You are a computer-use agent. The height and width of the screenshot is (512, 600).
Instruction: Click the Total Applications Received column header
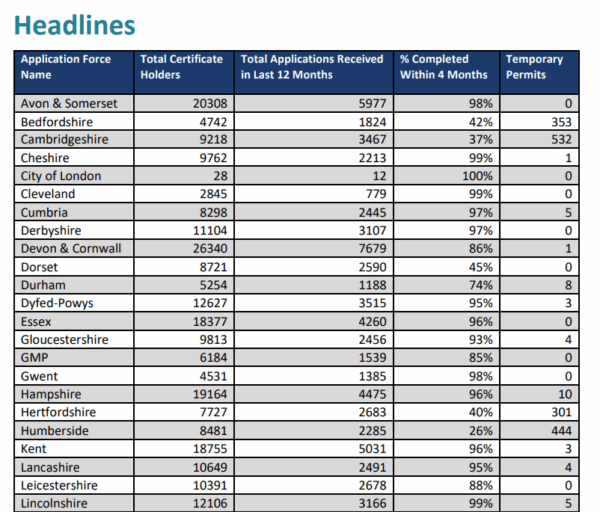coord(311,67)
